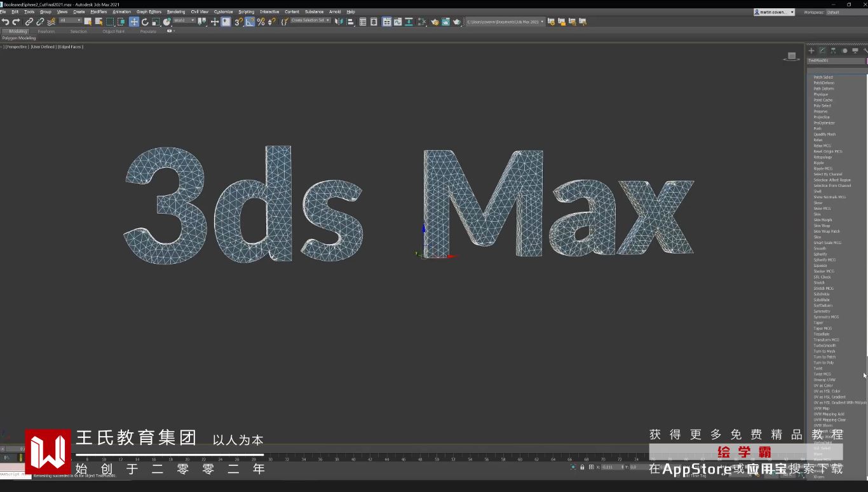The height and width of the screenshot is (492, 868).
Task: Click the TextPlus001 object name field
Action: coord(836,61)
